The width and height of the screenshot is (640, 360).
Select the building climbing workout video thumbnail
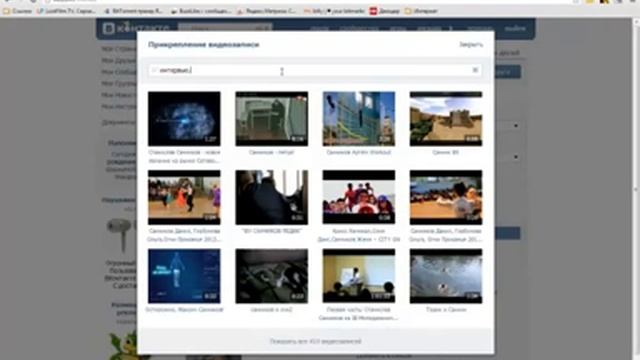[x=359, y=119]
